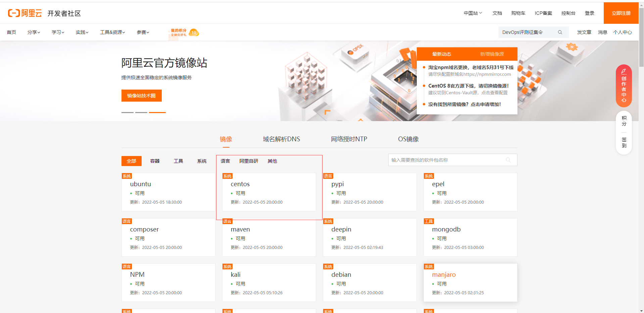644x313 pixels.
Task: Click 积分 in floating sidebar
Action: click(624, 121)
